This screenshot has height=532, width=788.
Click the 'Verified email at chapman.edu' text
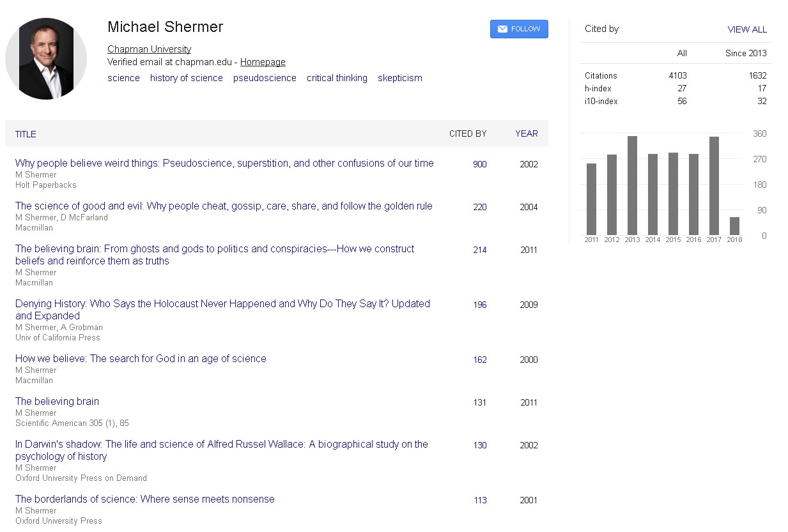click(169, 62)
